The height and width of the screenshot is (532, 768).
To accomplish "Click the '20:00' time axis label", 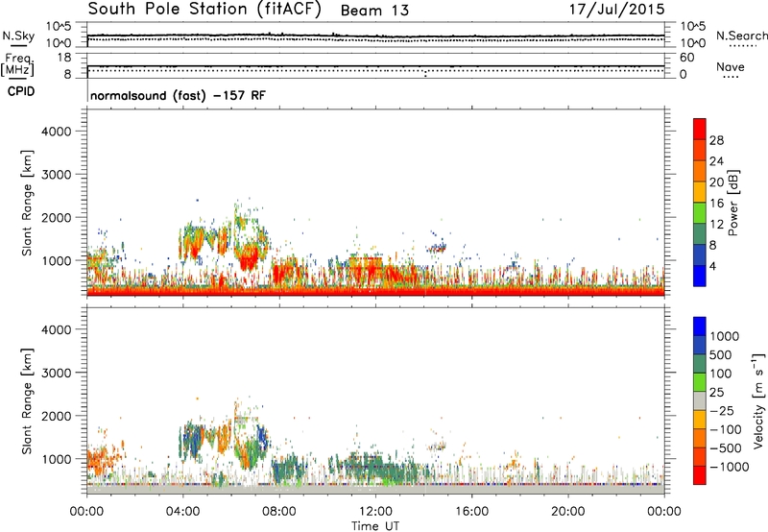I will pyautogui.click(x=568, y=512).
